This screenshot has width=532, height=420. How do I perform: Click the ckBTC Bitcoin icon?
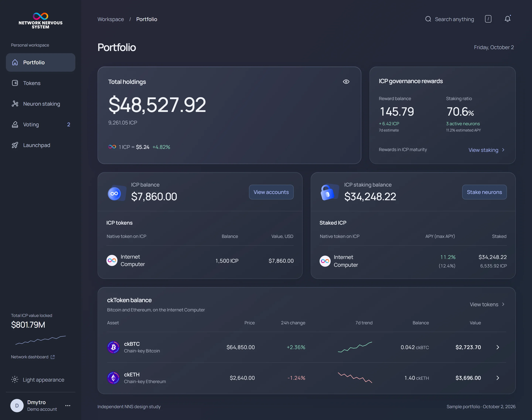[113, 347]
